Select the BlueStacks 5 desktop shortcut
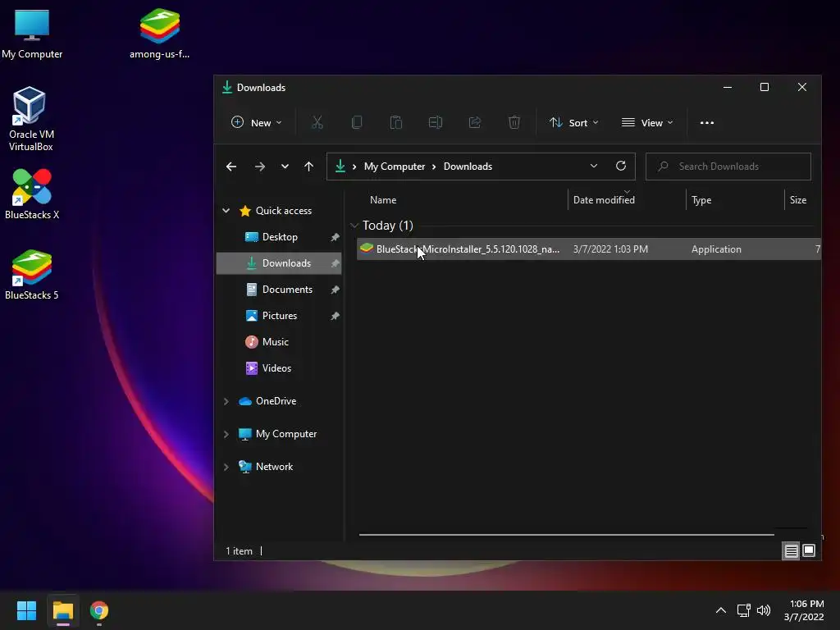Screen dimensions: 840x630 32,274
